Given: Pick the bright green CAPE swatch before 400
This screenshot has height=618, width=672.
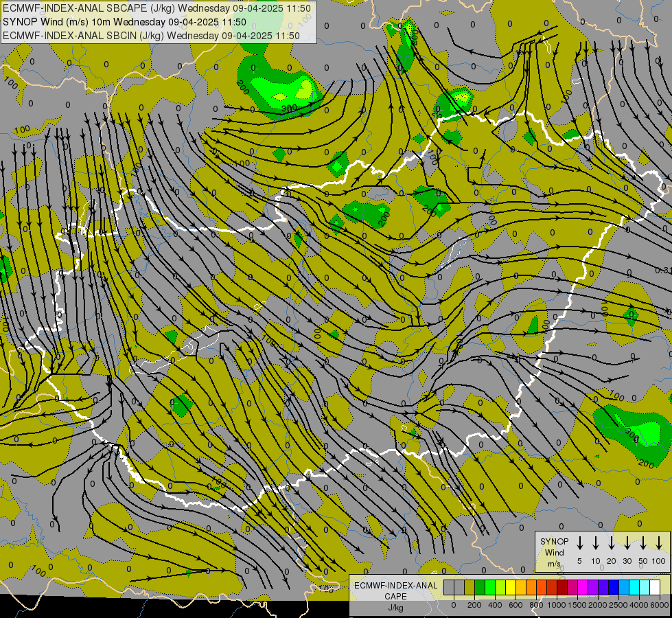Looking at the screenshot, I should coord(490,587).
